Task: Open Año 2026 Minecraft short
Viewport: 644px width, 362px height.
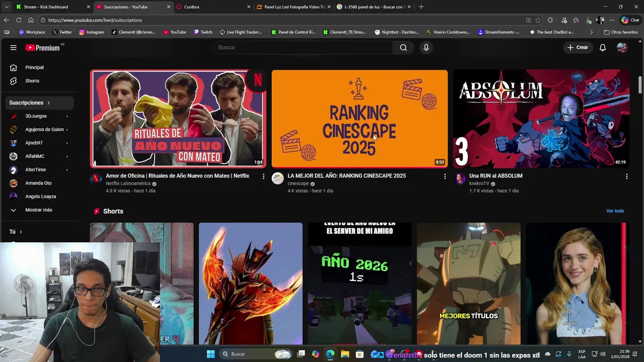Action: 360,284
